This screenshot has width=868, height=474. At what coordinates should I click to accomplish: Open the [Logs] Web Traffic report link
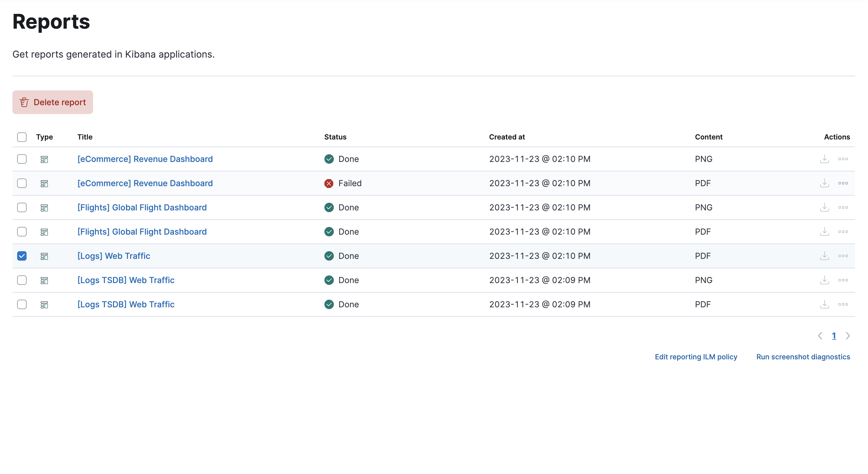tap(113, 256)
